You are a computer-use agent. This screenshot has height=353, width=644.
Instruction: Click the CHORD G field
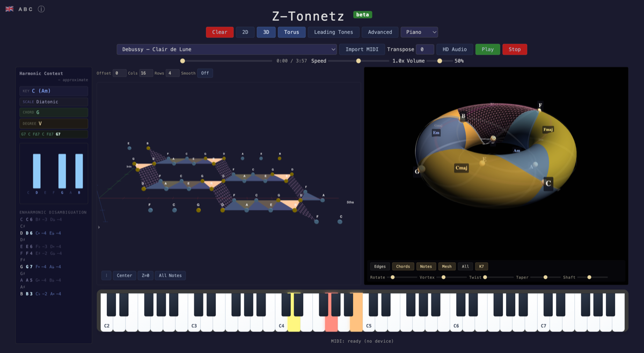point(54,112)
